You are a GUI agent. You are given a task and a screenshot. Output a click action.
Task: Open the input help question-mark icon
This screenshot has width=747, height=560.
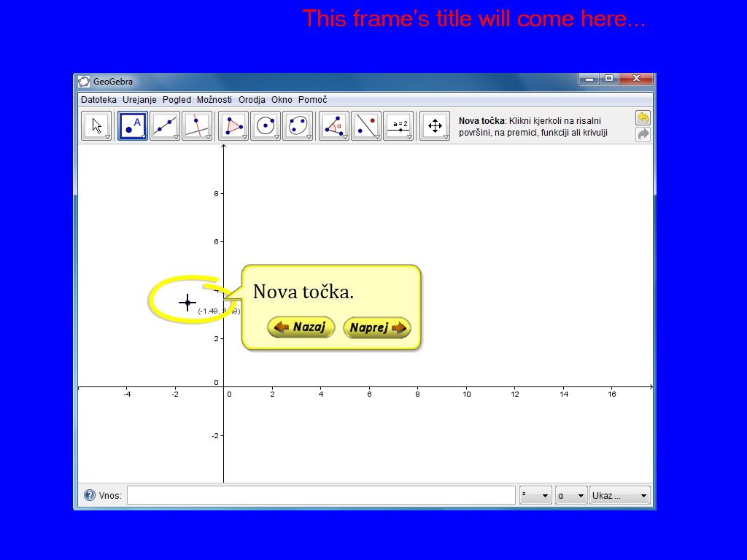[x=90, y=495]
